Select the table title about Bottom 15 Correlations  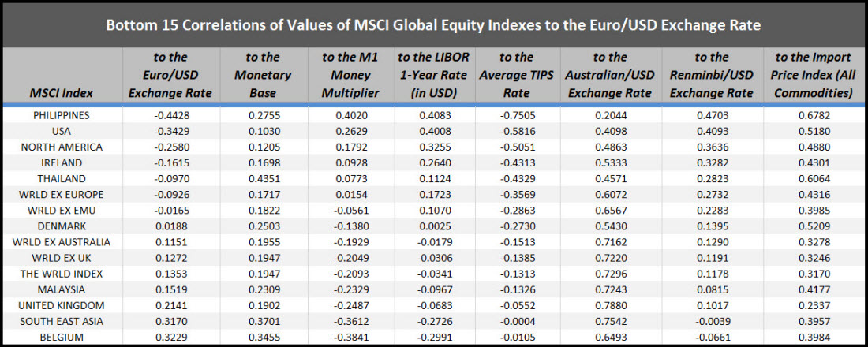433,25
